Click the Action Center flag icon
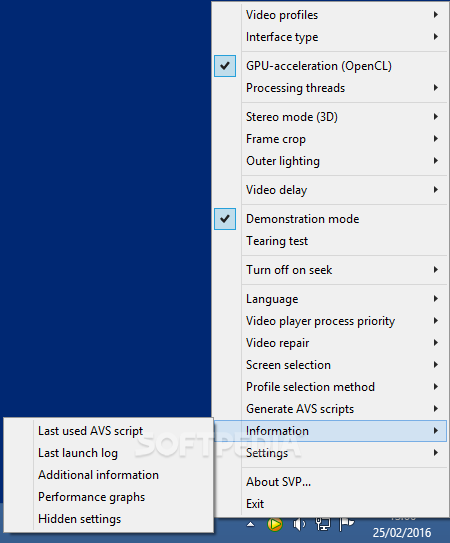The width and height of the screenshot is (450, 543). 346,525
